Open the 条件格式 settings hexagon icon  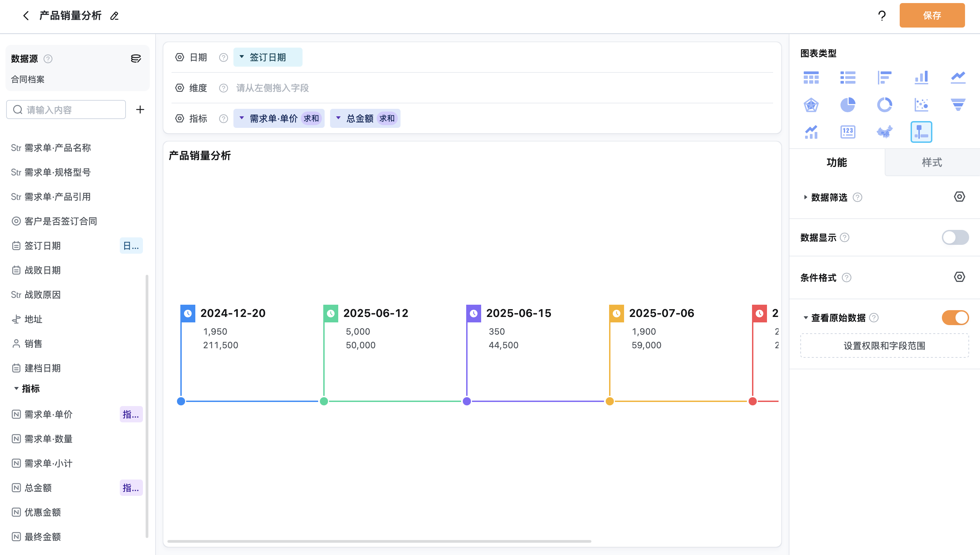959,277
